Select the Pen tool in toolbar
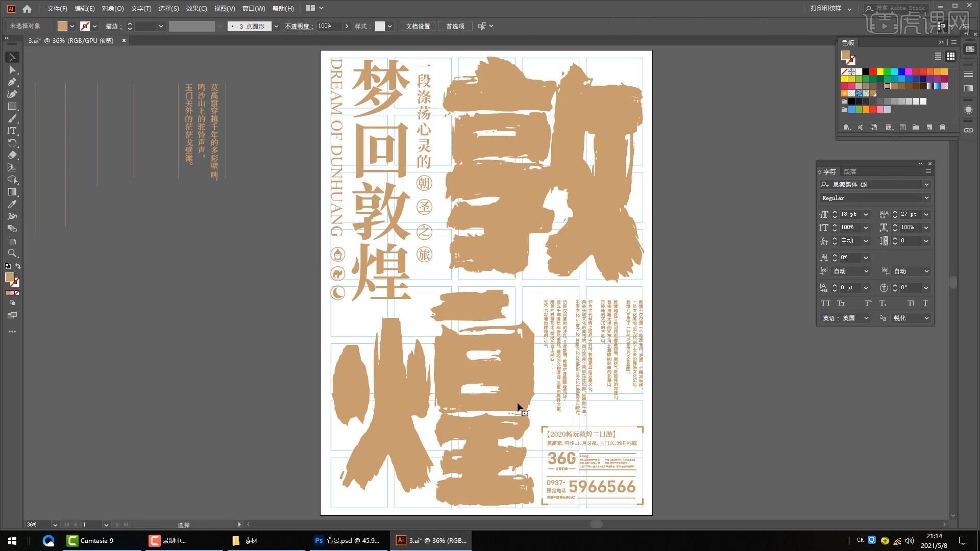 12,82
